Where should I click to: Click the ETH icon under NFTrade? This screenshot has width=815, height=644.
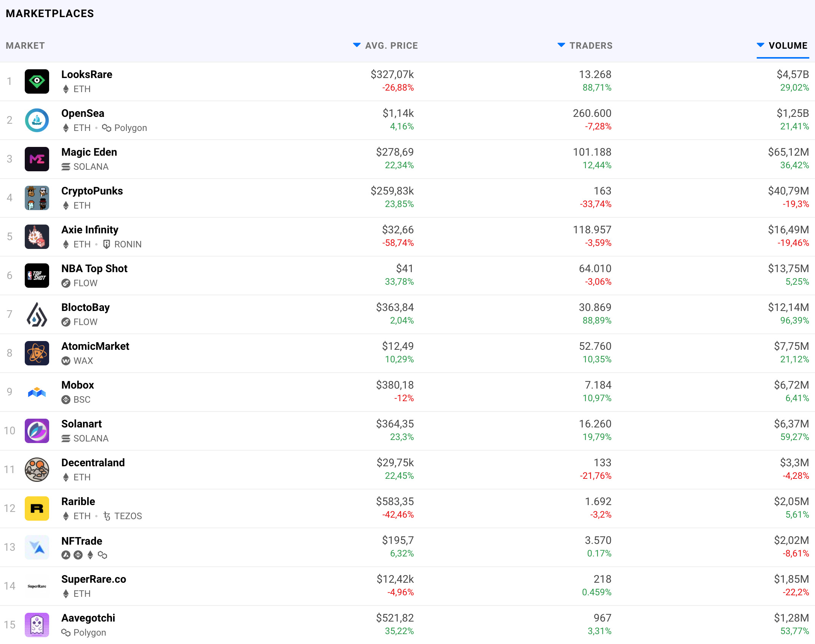(x=90, y=555)
